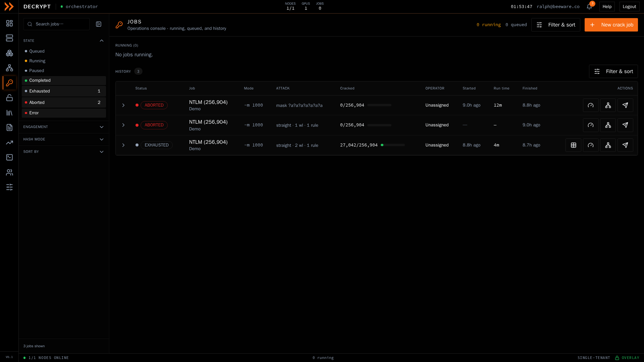Toggle the Exhausted state filter

click(x=64, y=91)
